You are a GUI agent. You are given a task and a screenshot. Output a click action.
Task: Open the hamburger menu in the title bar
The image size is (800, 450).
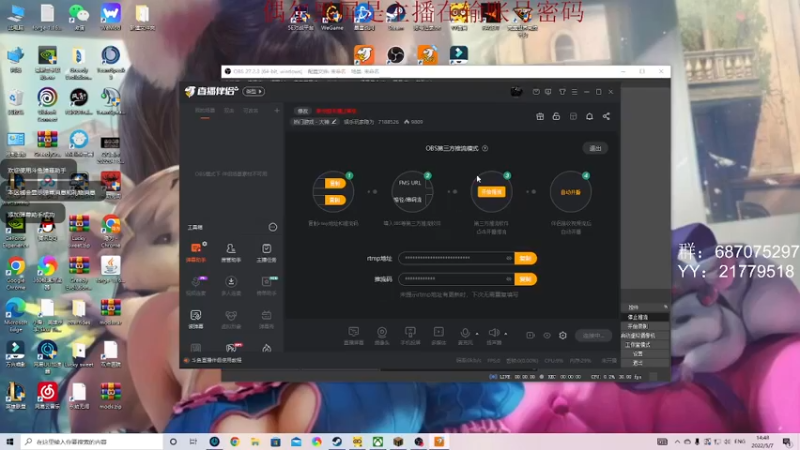(x=574, y=92)
